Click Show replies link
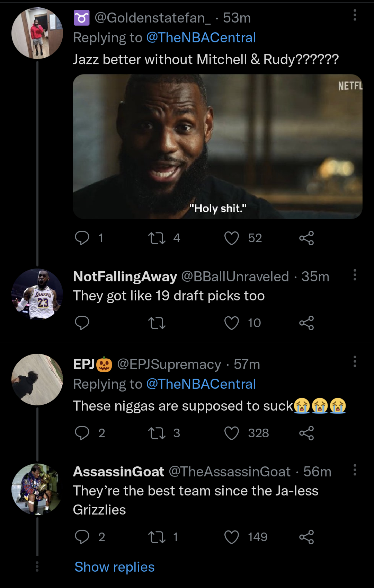Screen dimensions: 374x588 point(115,567)
